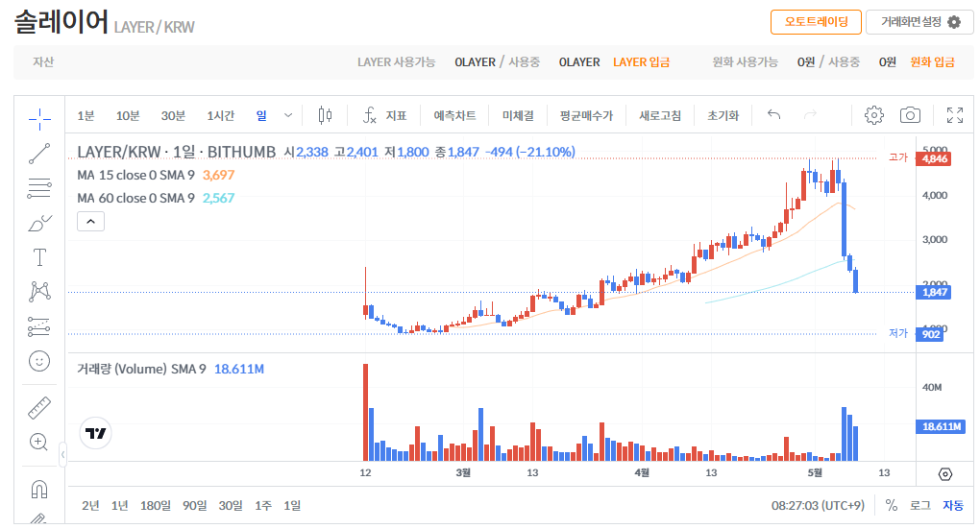Click the 18.611M volume axis label
The height and width of the screenshot is (529, 980).
[941, 426]
